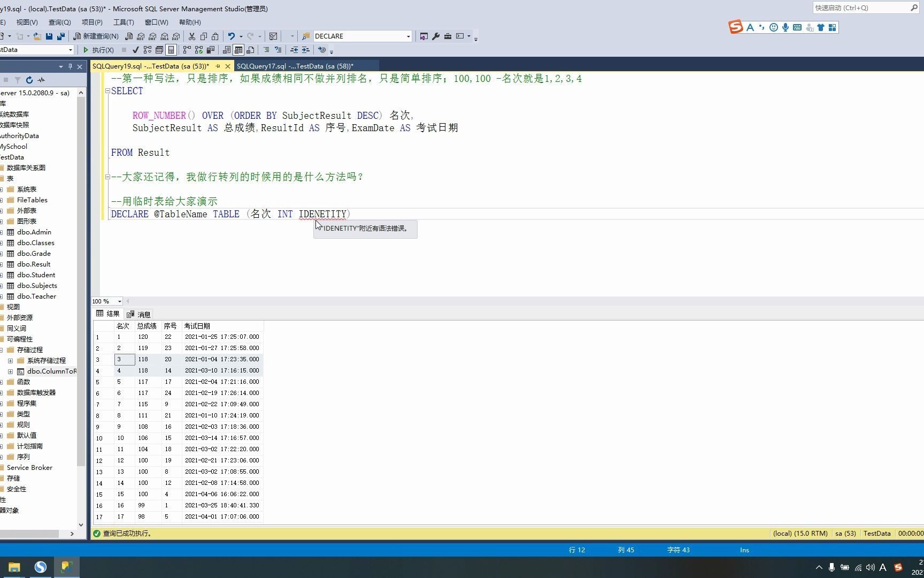Open the 查询(Q) menu
This screenshot has height=578, width=924.
[x=59, y=22]
